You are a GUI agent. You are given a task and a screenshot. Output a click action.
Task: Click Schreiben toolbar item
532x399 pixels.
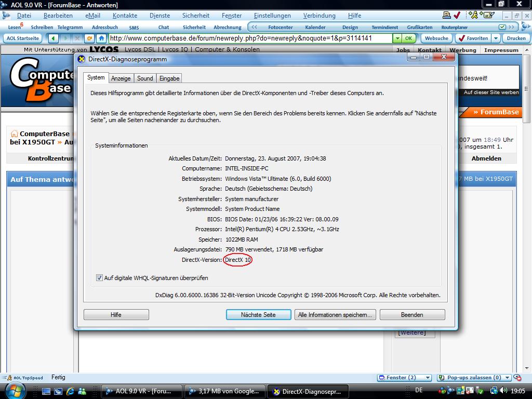coord(42,27)
